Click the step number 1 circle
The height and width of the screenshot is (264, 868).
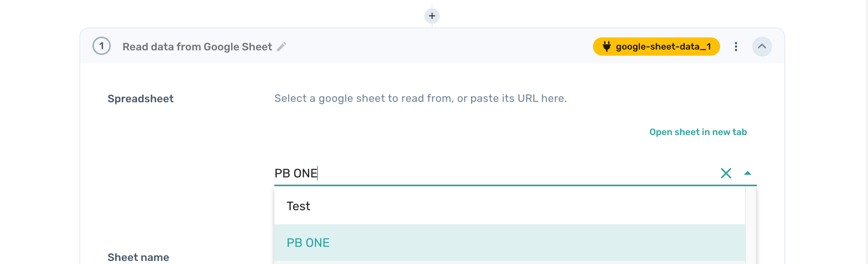pos(102,47)
